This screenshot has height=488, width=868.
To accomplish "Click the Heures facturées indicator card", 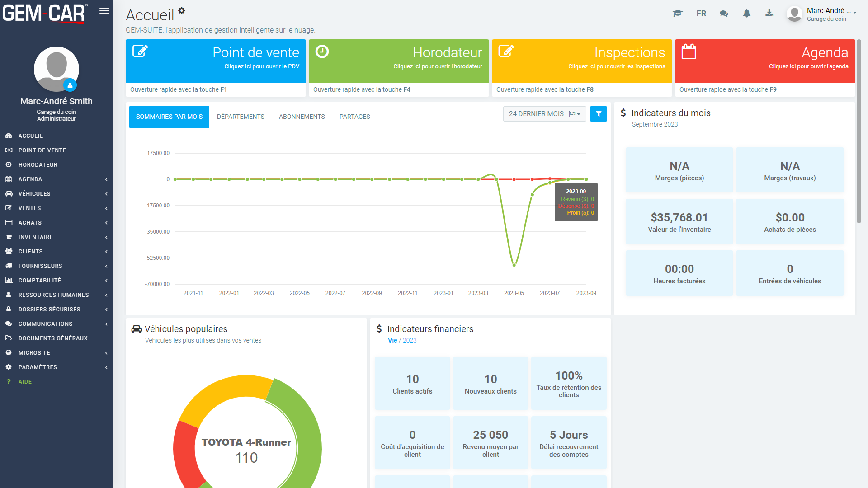I will pos(679,273).
